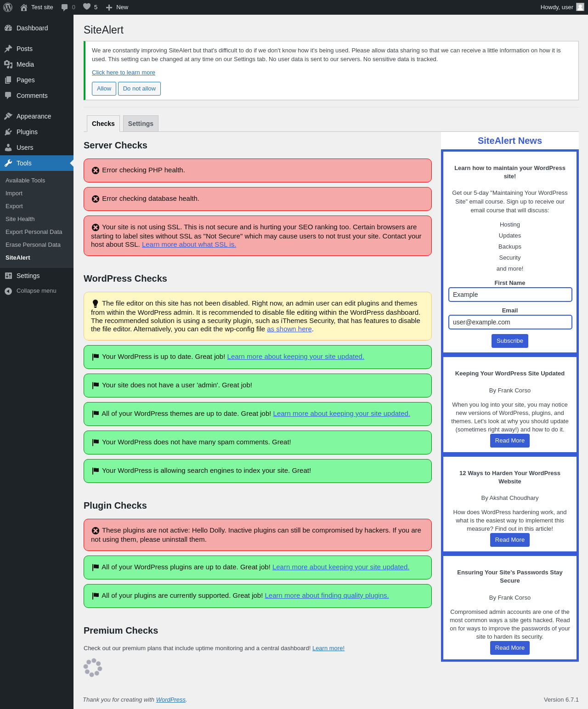Click error icon beside SSL warning
The image size is (588, 709).
tap(96, 227)
